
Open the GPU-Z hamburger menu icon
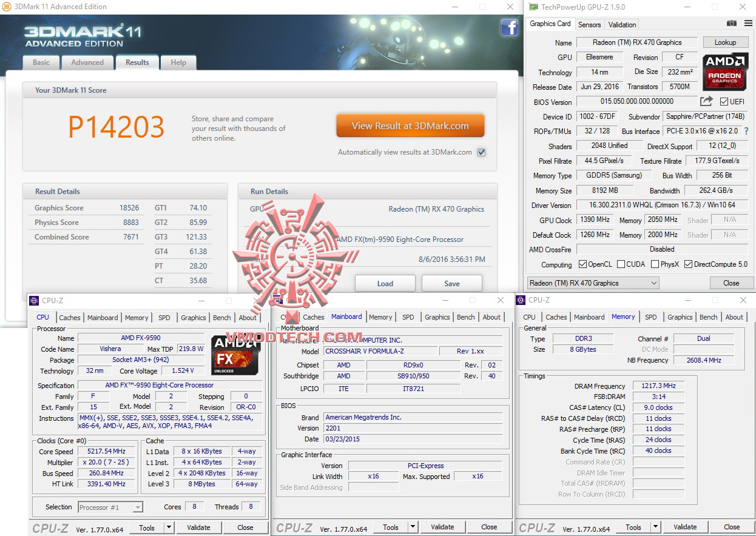click(749, 22)
